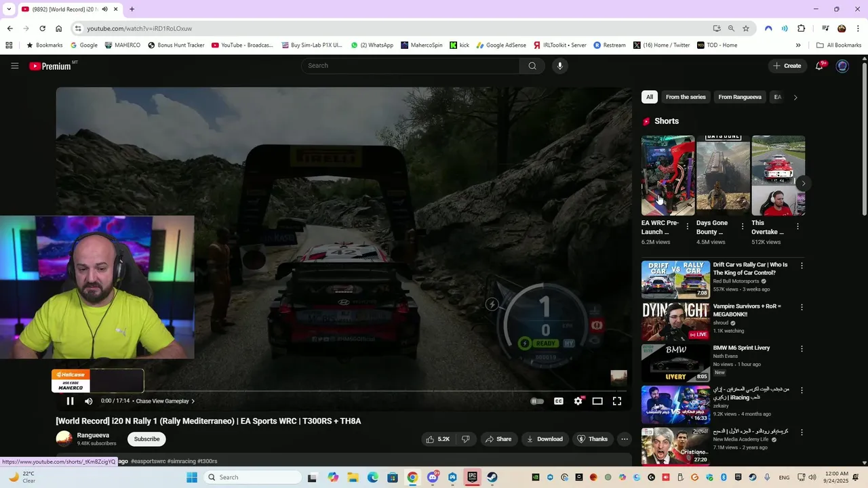This screenshot has width=868, height=488.
Task: Start voice search with microphone icon
Action: [559, 66]
